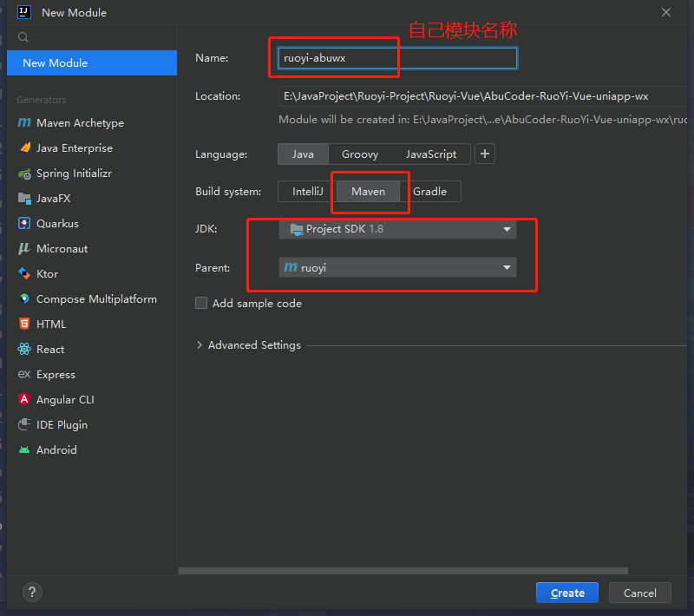Click the JavaFX folder icon
The image size is (694, 616).
coord(24,199)
